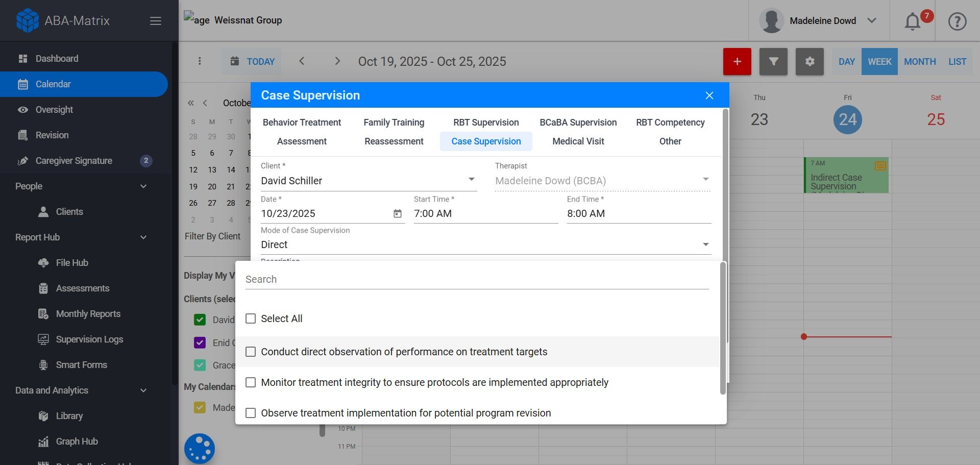Click the TODAY button
980x465 pixels.
(252, 62)
